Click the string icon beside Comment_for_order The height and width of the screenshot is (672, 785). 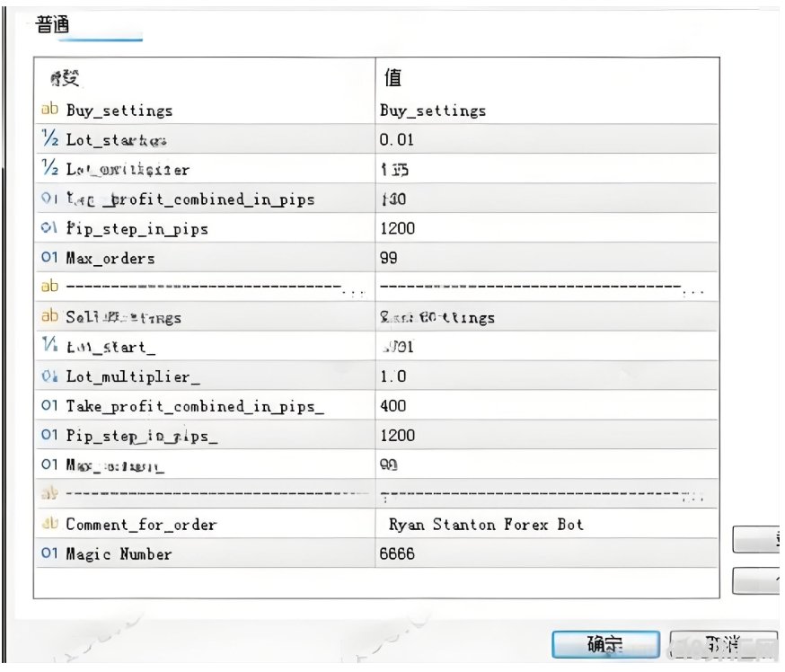point(49,523)
